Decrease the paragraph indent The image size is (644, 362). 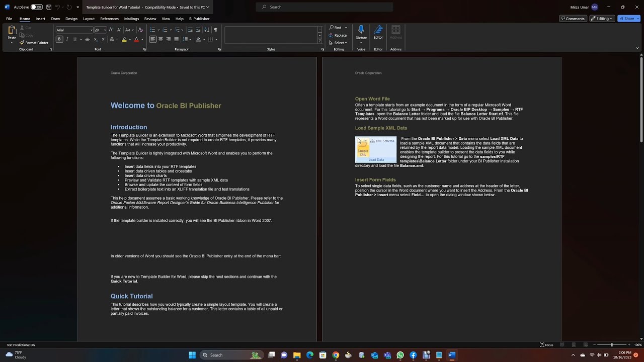point(190,30)
